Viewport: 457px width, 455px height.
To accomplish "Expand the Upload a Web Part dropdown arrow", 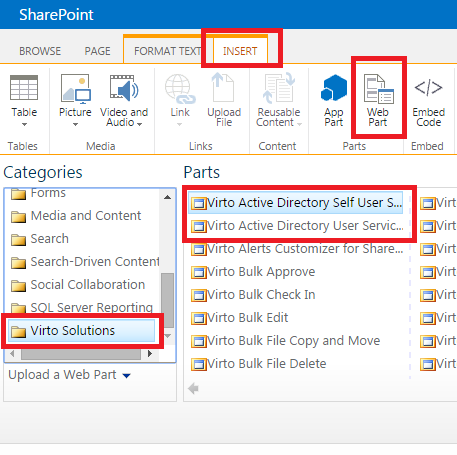I will click(126, 376).
